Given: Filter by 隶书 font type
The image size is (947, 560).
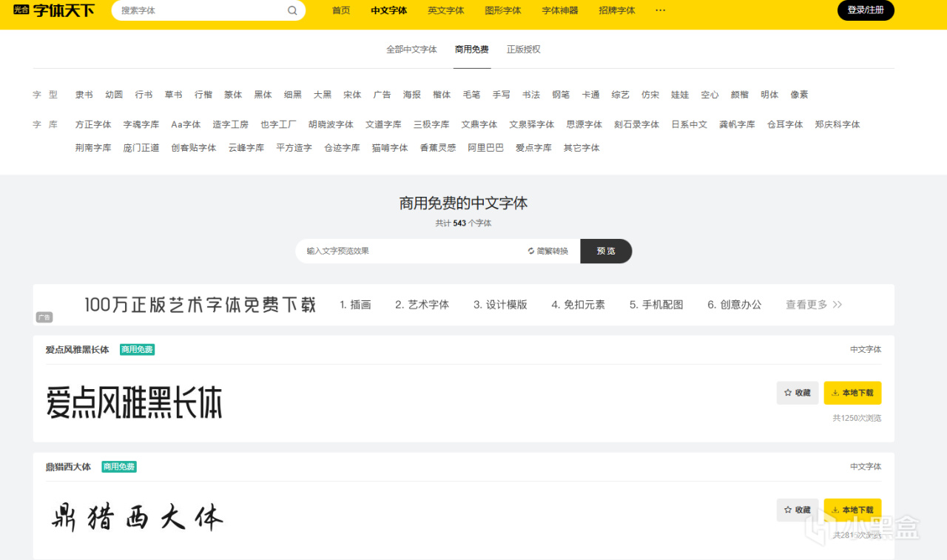Looking at the screenshot, I should click(x=84, y=95).
